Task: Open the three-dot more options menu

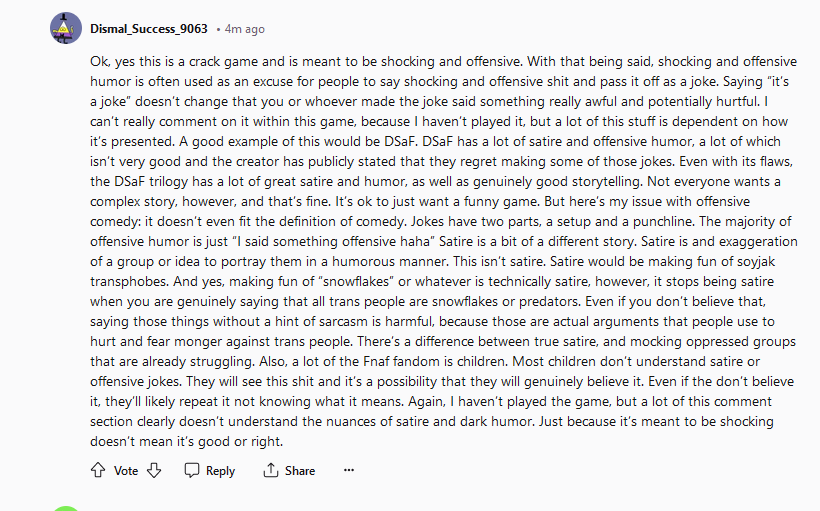Action: 349,470
